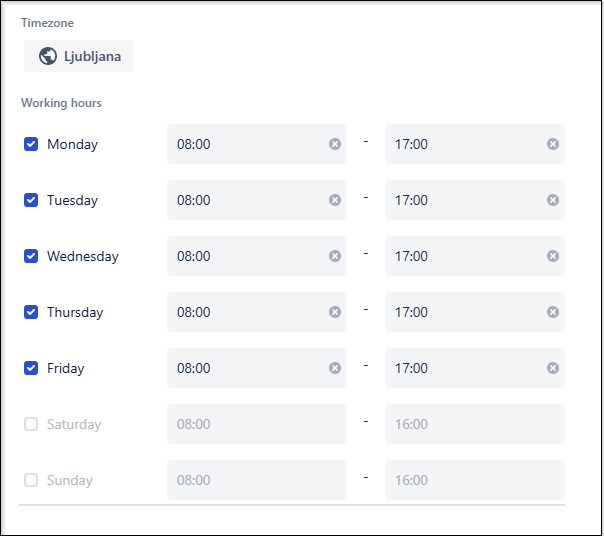Open the Monday start time picker
604x536 pixels.
click(x=257, y=144)
